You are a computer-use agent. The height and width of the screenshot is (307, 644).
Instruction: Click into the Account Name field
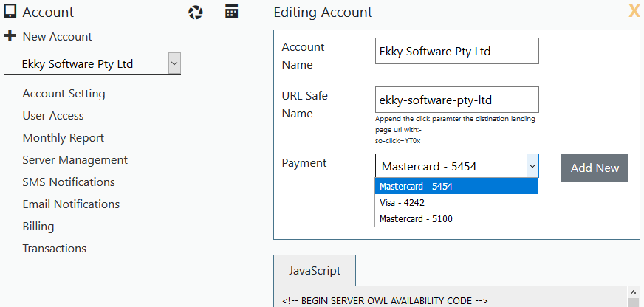pyautogui.click(x=456, y=51)
